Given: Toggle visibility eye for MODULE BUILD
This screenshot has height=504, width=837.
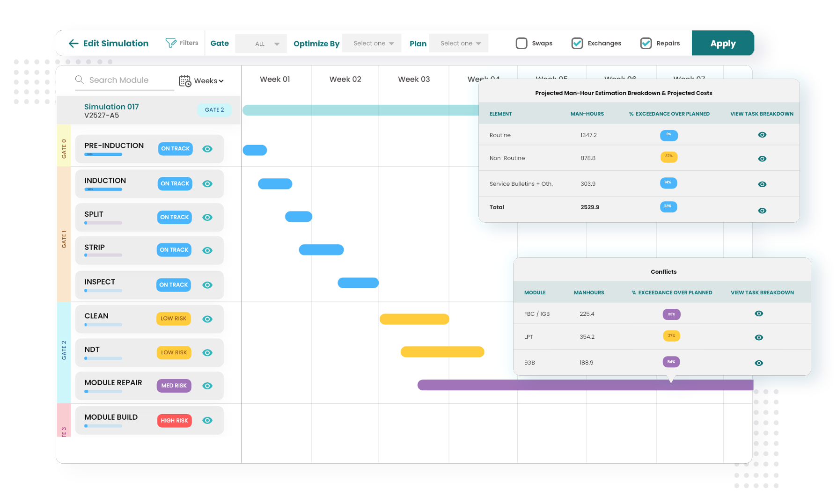Looking at the screenshot, I should [x=207, y=420].
